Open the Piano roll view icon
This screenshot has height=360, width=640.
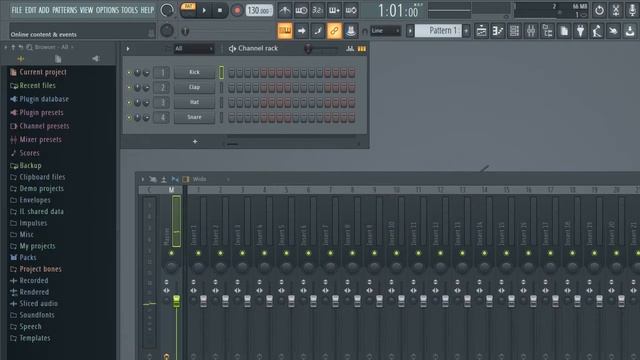(x=498, y=31)
